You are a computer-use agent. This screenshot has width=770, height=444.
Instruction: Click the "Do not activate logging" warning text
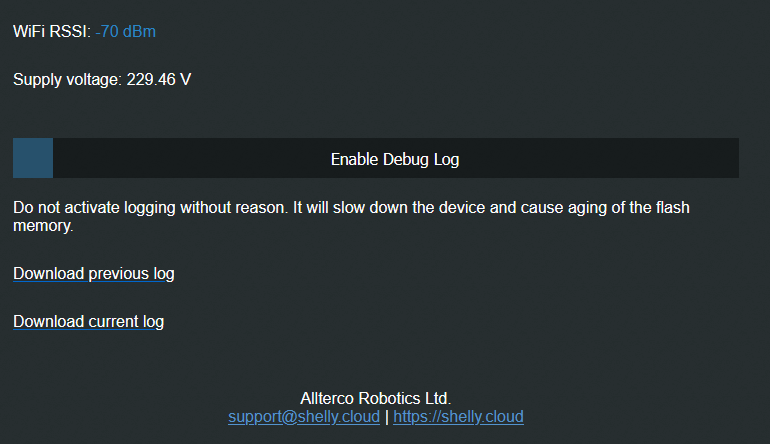[150, 208]
